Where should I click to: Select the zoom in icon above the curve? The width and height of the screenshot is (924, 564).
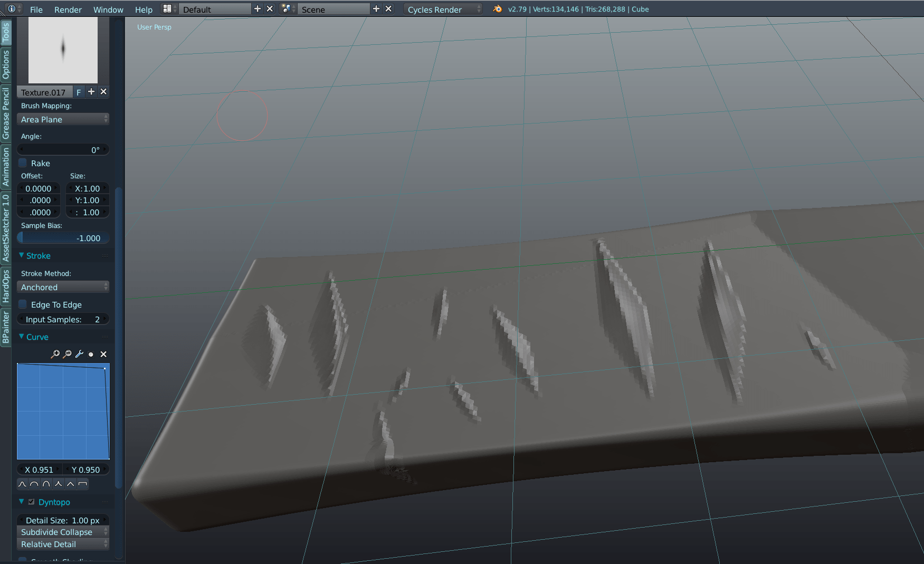(55, 354)
